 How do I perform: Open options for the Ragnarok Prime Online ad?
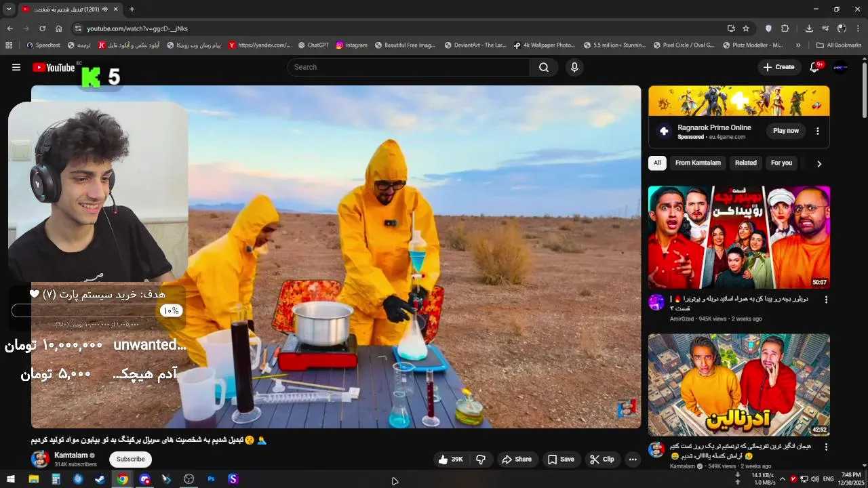(817, 131)
